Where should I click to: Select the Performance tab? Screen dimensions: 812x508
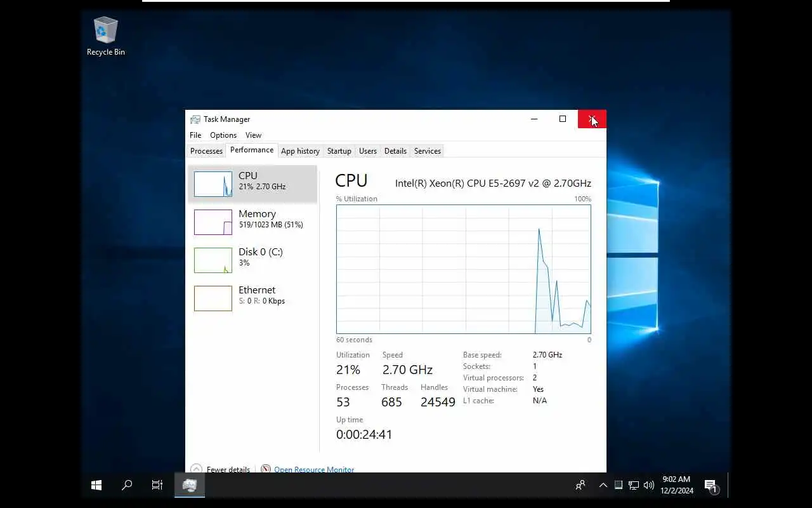(252, 150)
